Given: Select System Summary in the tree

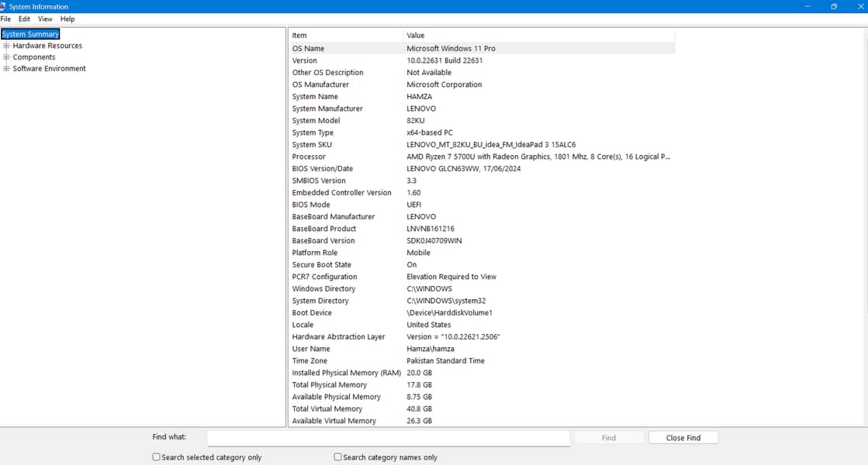Looking at the screenshot, I should click(x=30, y=34).
